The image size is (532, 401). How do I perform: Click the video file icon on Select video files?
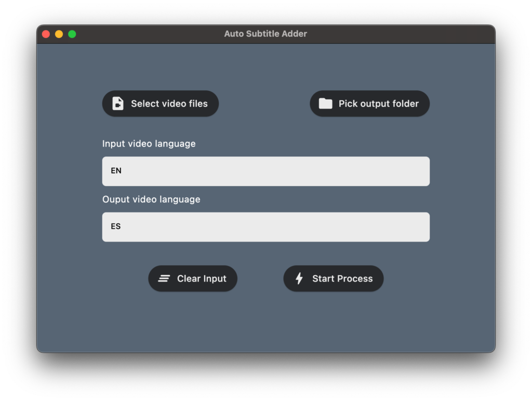[x=118, y=103]
